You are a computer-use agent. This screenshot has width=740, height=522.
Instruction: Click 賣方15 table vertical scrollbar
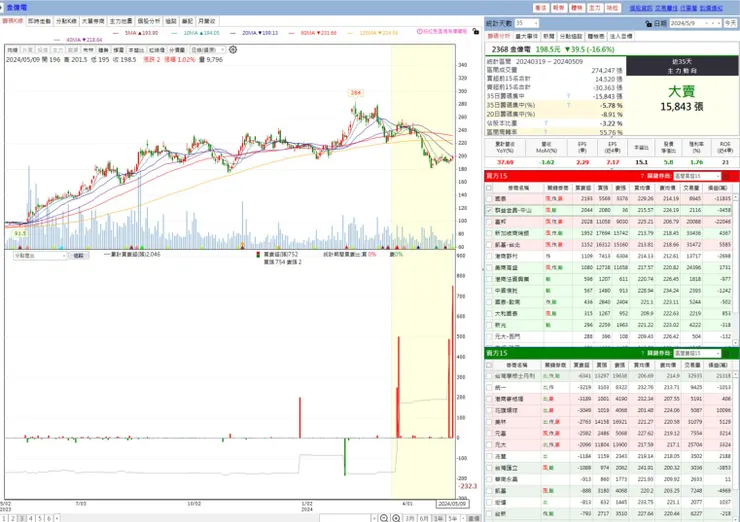735,446
